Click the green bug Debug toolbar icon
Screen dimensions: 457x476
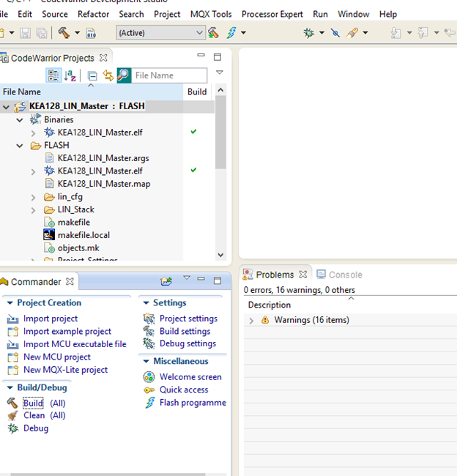309,32
